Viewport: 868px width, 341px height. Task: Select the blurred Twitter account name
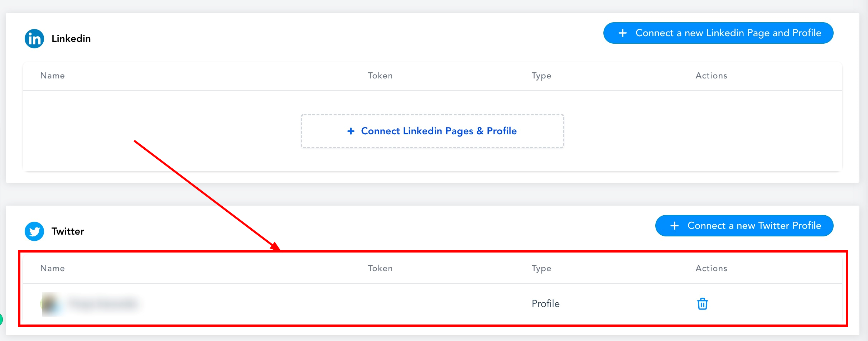click(x=103, y=304)
